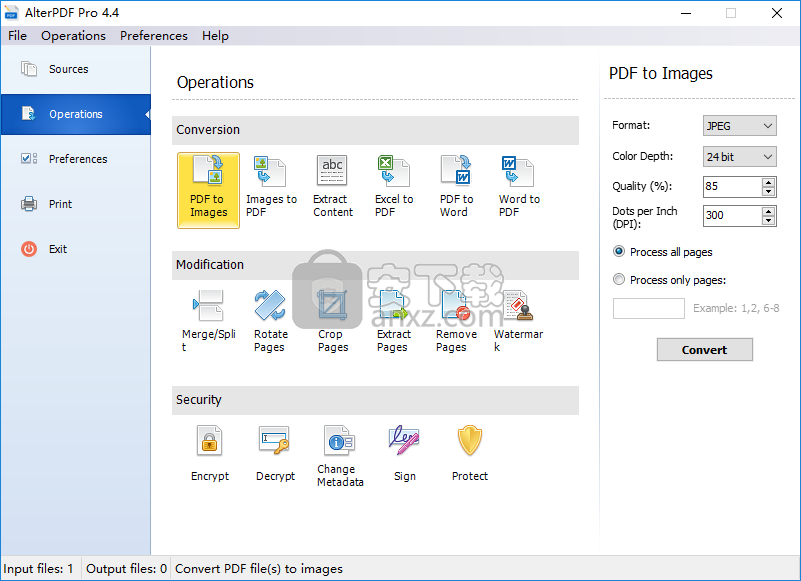801x581 pixels.
Task: Open the Merge/Split operation
Action: pyautogui.click(x=208, y=321)
